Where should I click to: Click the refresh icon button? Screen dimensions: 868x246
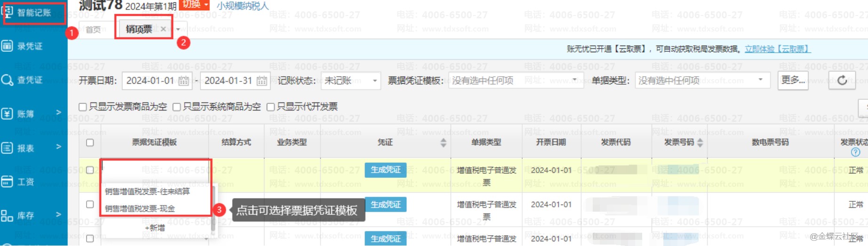842,80
